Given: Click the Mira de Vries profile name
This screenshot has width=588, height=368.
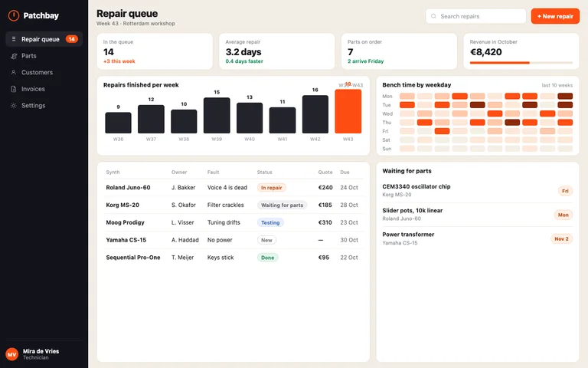Looking at the screenshot, I should pyautogui.click(x=41, y=351).
